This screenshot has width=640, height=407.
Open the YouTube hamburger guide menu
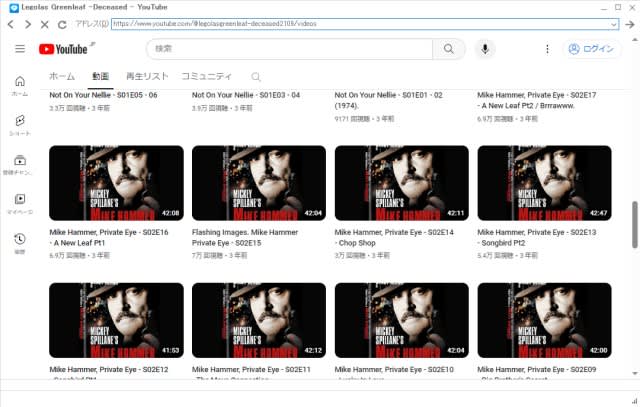(20, 49)
